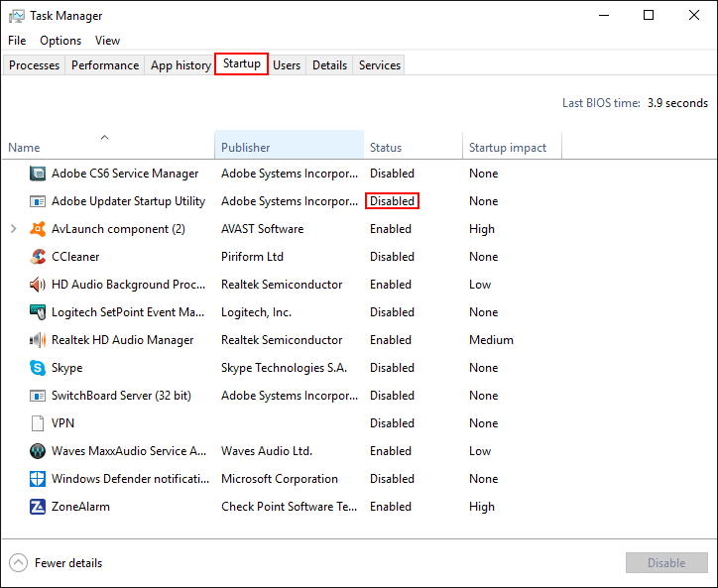
Task: Click the Waves MaxxAudio icon
Action: (38, 451)
